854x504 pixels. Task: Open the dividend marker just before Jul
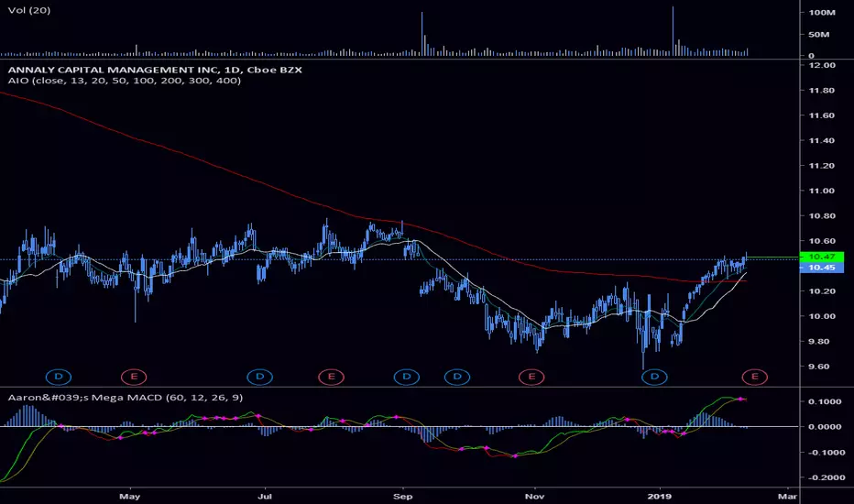pos(260,377)
